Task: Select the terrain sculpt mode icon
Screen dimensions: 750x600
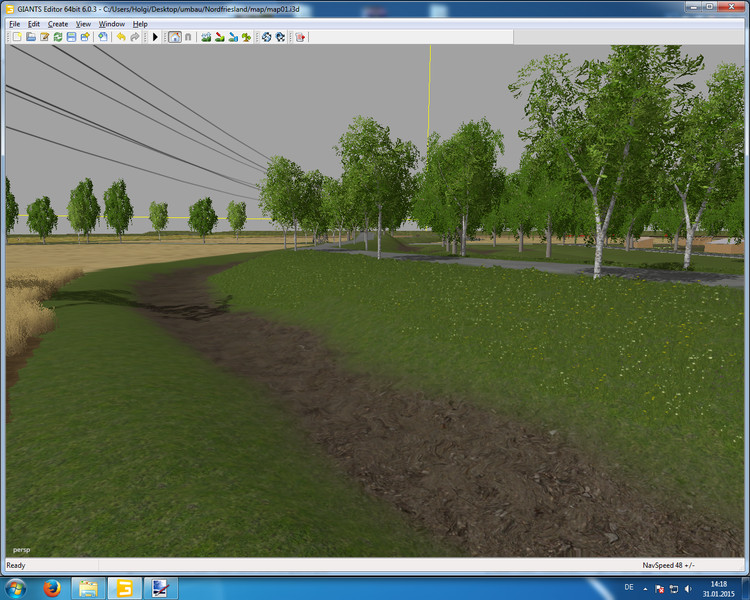Action: (206, 37)
